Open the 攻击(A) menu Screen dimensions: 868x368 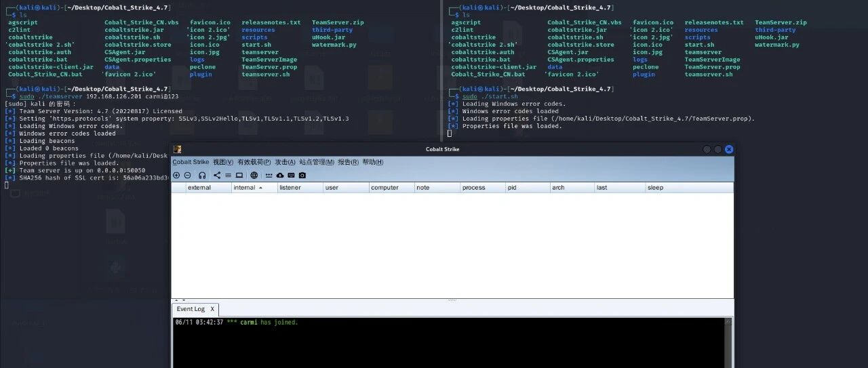click(x=285, y=162)
